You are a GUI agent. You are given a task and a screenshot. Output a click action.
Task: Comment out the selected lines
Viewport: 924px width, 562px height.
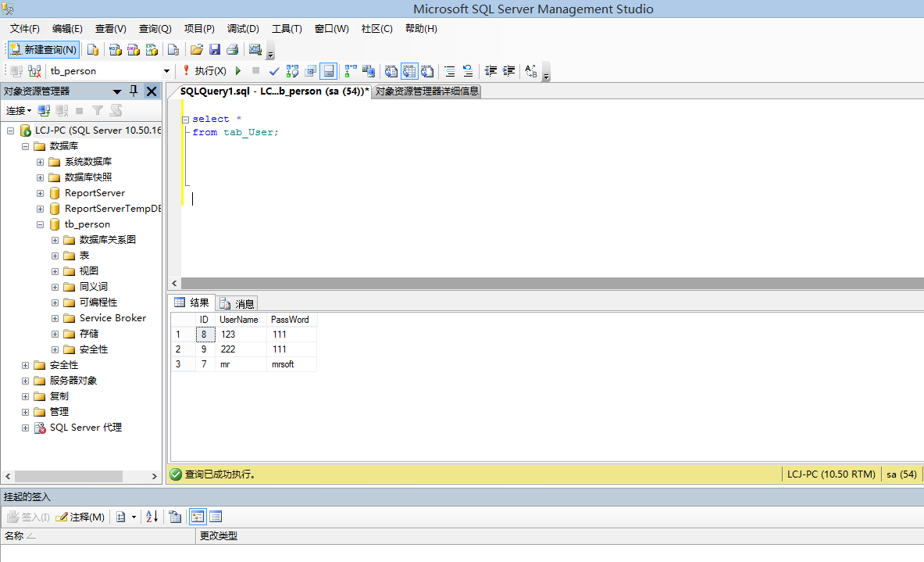click(x=450, y=71)
